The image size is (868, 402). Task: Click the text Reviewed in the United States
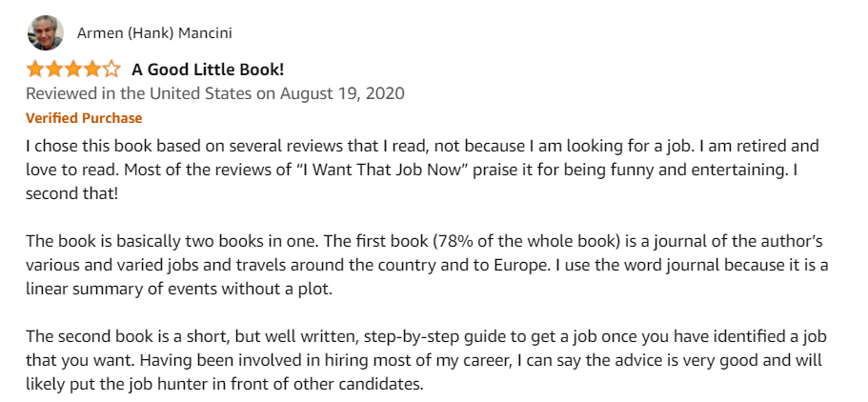tap(138, 93)
